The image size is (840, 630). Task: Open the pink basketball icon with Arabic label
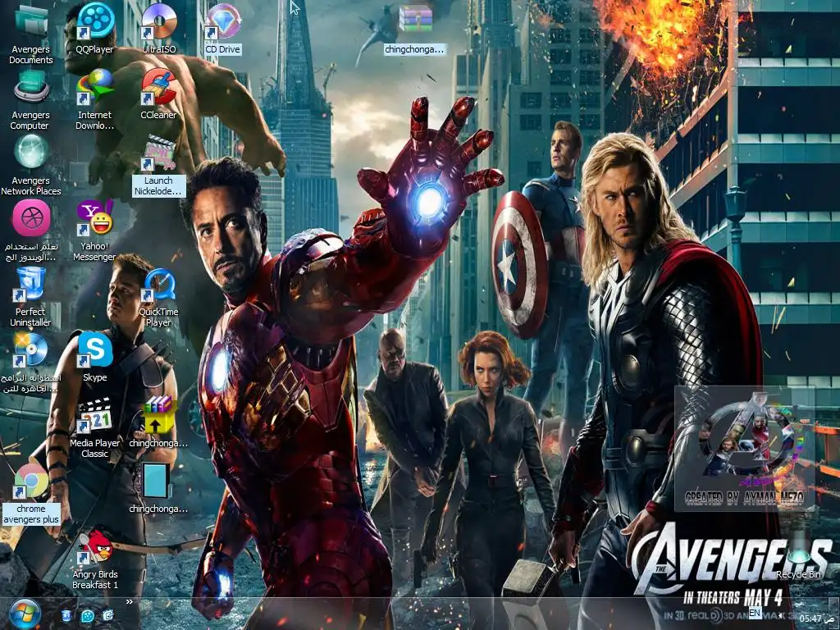point(31,231)
